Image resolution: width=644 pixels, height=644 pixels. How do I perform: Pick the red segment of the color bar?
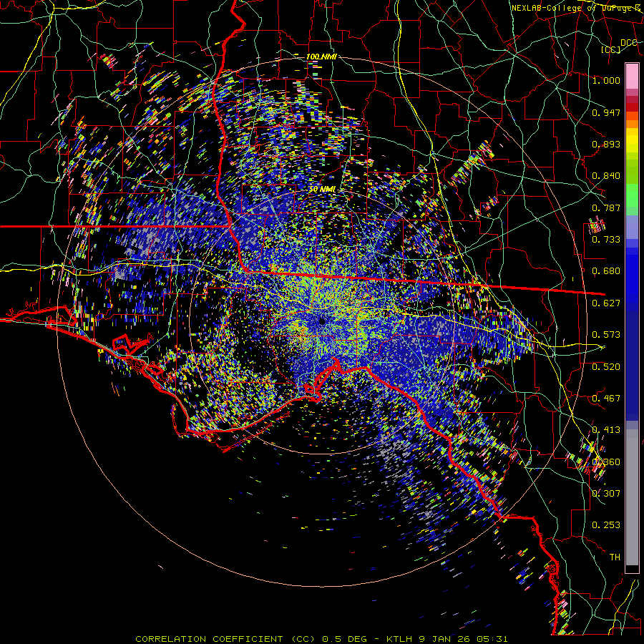tap(632, 107)
